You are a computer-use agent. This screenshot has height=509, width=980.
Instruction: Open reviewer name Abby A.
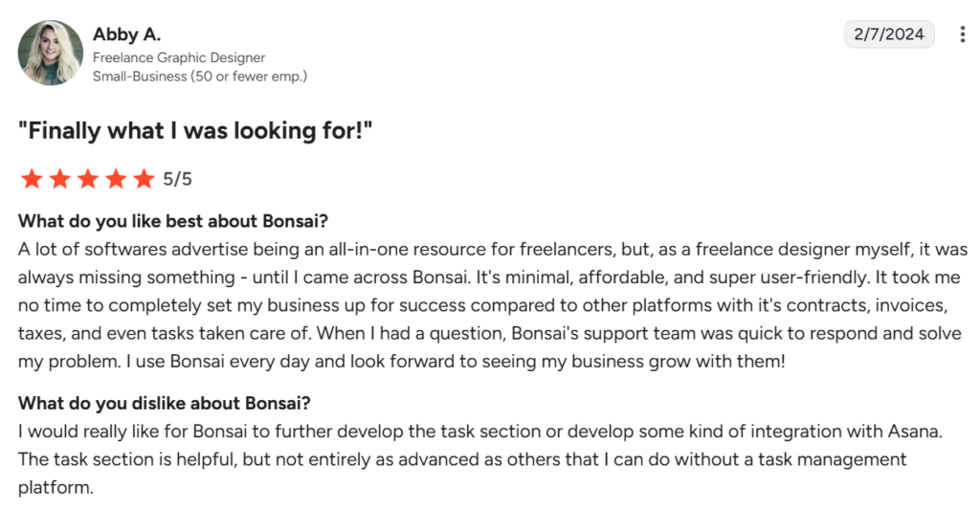pos(128,34)
